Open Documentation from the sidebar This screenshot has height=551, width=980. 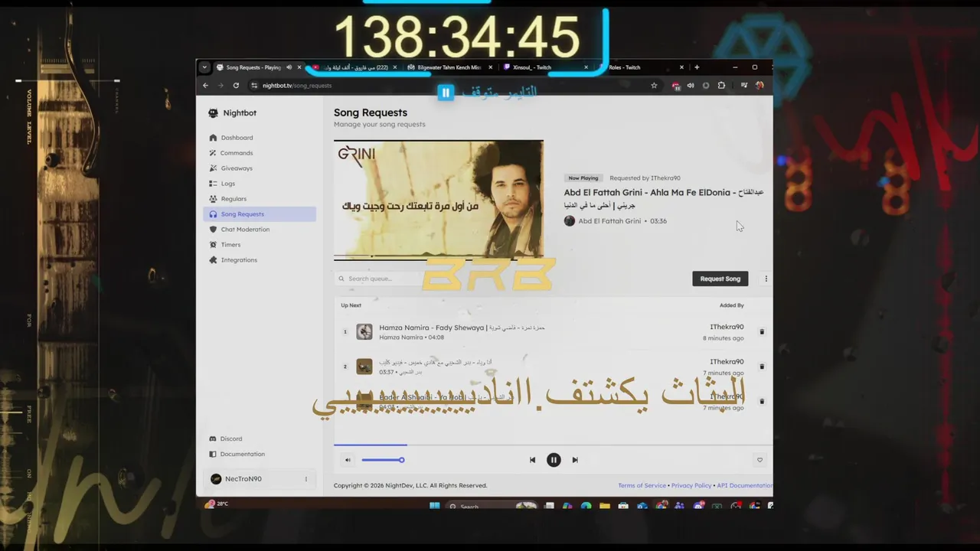(242, 454)
